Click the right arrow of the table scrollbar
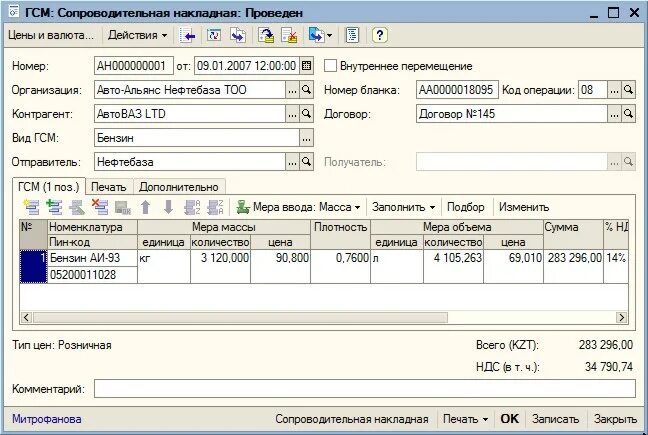Viewport: 648px width, 435px height. [x=621, y=317]
